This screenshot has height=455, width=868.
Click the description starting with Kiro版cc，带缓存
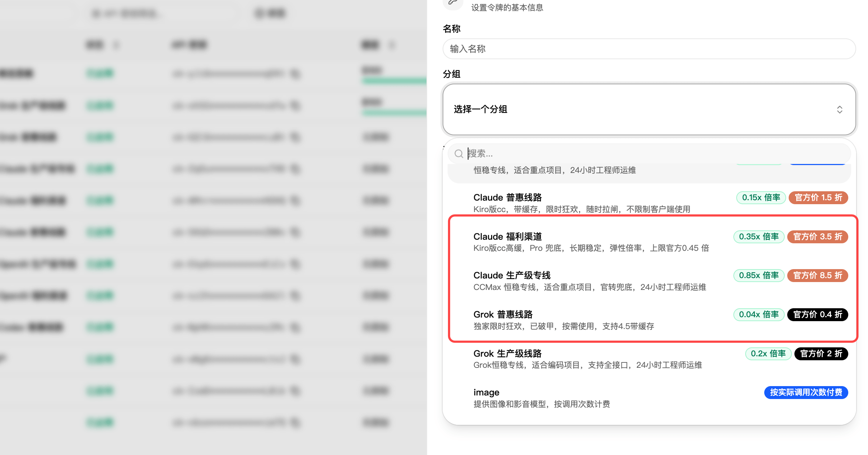[582, 209]
